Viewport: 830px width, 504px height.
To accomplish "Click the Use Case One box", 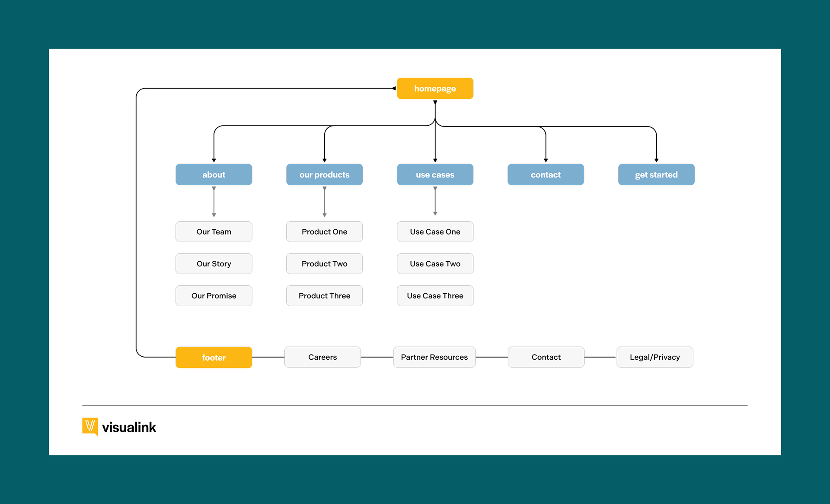I will 435,231.
